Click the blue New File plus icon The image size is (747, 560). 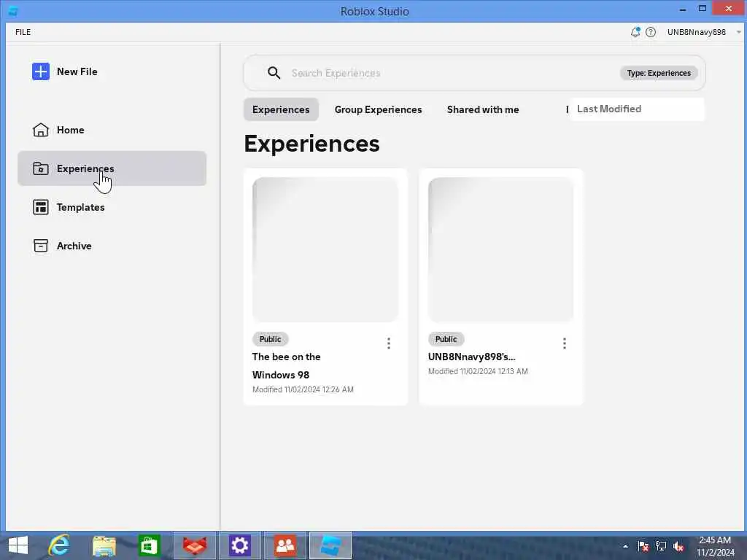click(x=41, y=71)
